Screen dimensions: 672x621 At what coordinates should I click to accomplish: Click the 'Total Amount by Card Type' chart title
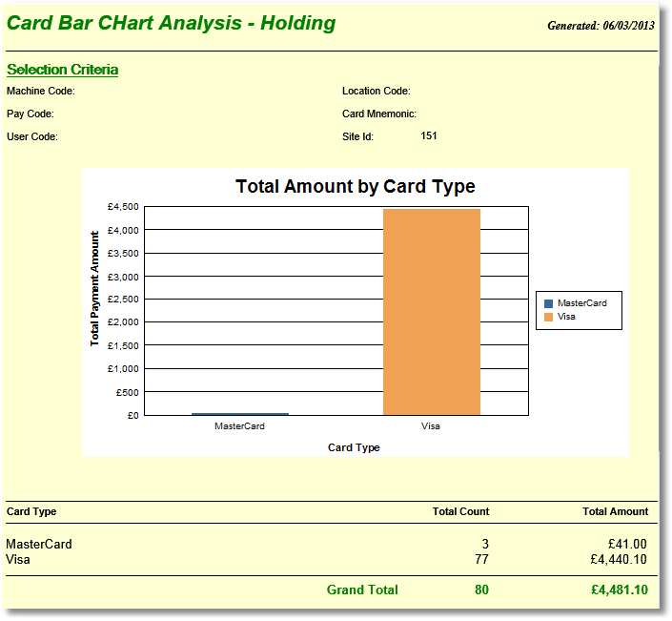(x=355, y=186)
